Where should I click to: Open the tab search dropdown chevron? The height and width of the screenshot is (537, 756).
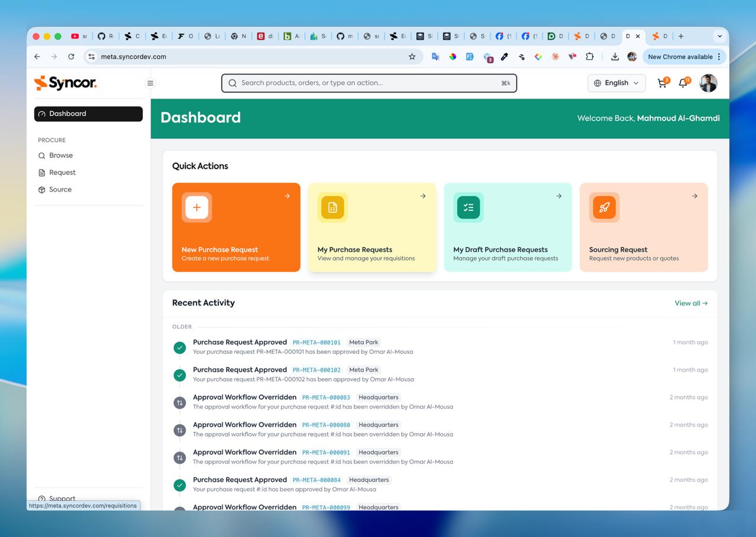click(x=719, y=36)
